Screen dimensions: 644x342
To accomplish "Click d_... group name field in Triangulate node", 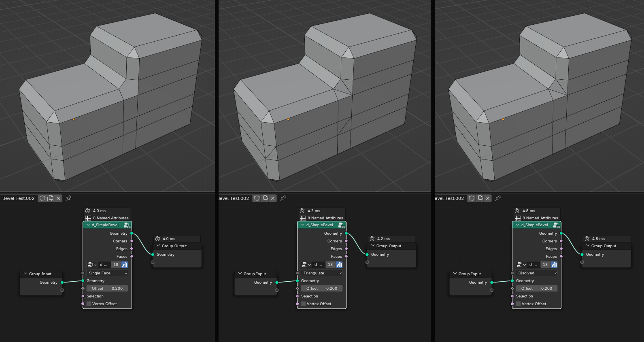I will [319, 265].
